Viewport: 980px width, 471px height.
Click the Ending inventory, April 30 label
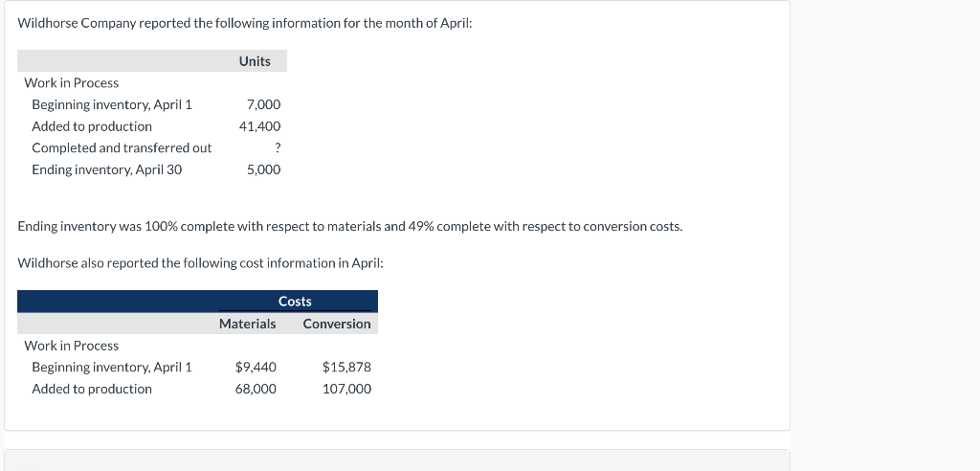pos(106,169)
